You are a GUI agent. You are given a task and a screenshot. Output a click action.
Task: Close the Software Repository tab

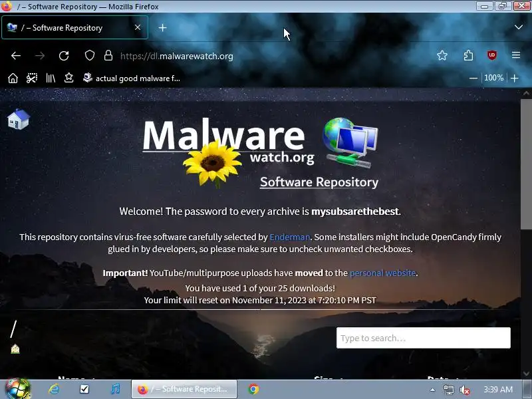point(138,27)
